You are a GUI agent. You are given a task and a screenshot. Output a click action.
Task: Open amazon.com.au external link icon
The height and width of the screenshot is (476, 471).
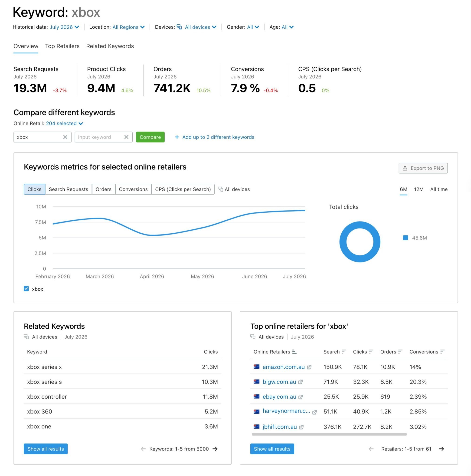309,367
